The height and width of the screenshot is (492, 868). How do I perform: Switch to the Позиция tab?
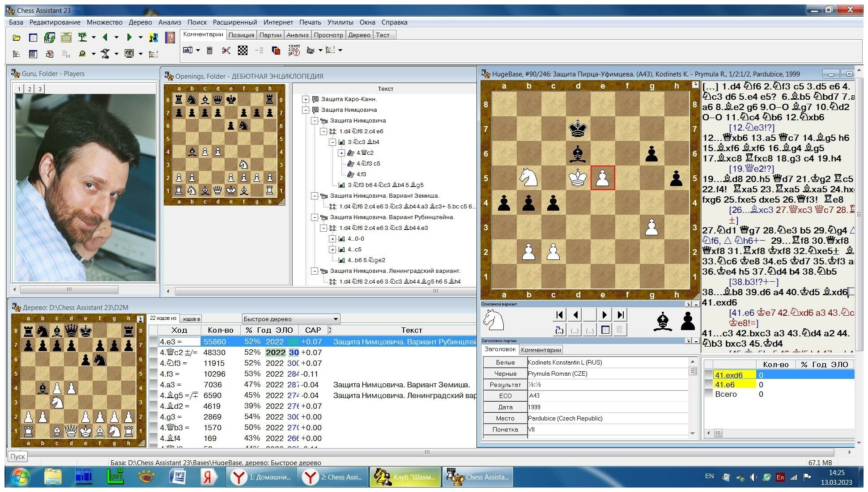point(241,35)
